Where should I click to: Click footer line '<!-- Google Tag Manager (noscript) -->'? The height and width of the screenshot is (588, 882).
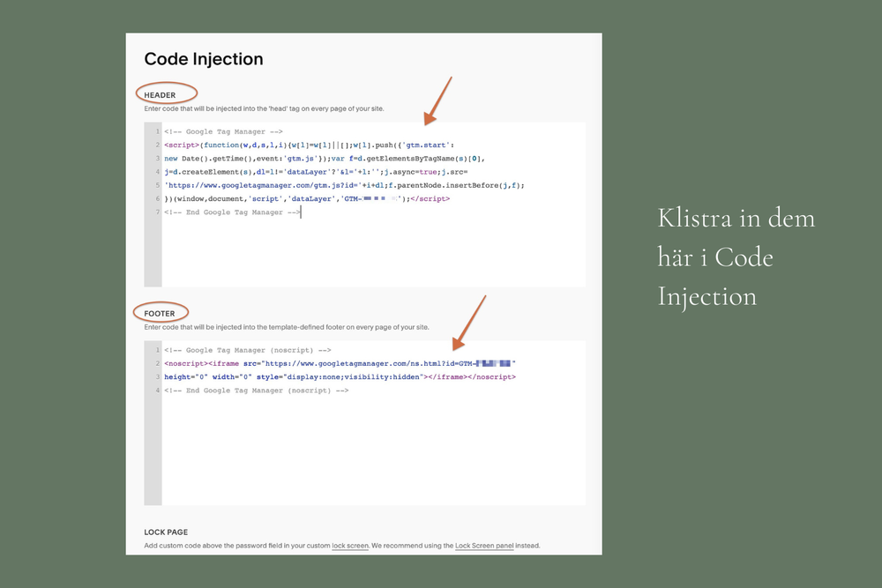pyautogui.click(x=248, y=350)
